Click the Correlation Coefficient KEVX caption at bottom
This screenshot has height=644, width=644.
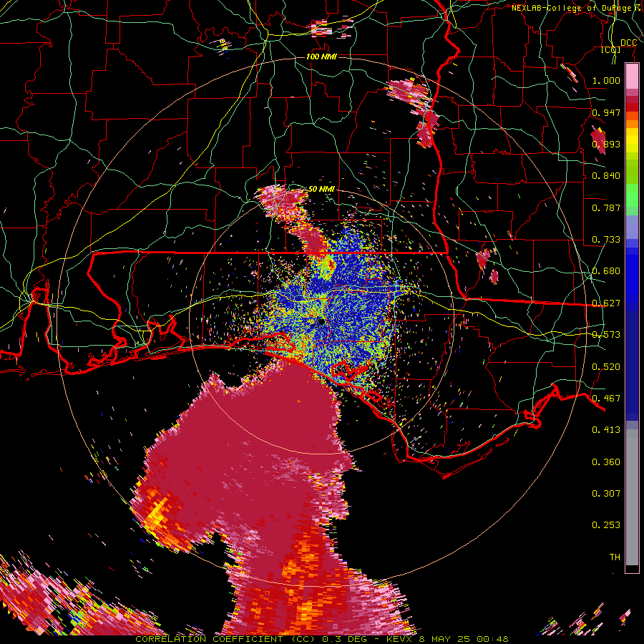click(321, 639)
